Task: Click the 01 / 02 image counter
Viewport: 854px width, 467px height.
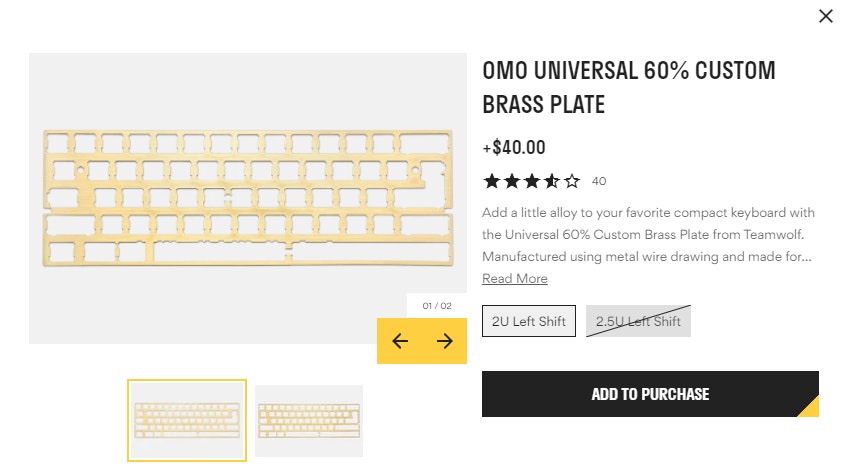Action: 437,306
